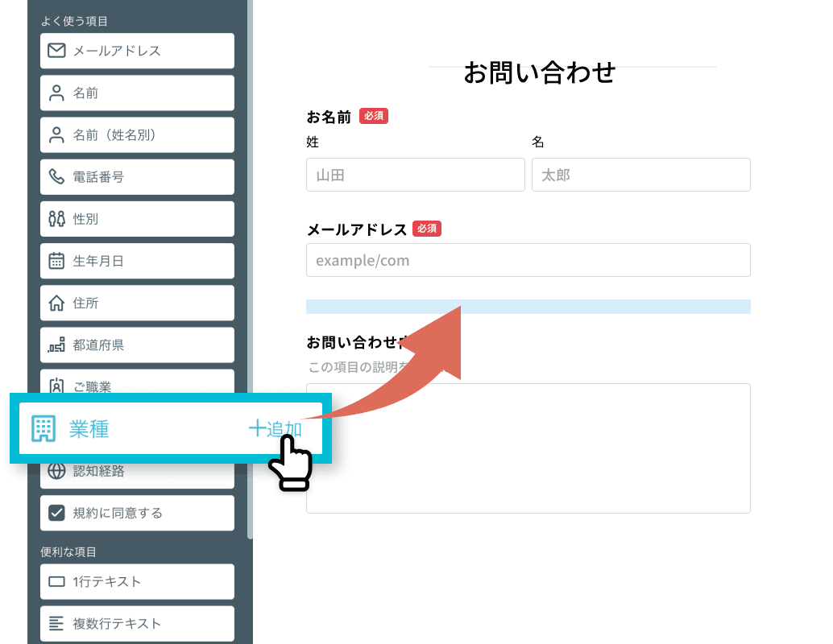The height and width of the screenshot is (644, 833).
Task: Select the calendar icon for 生年月日
Action: [56, 261]
